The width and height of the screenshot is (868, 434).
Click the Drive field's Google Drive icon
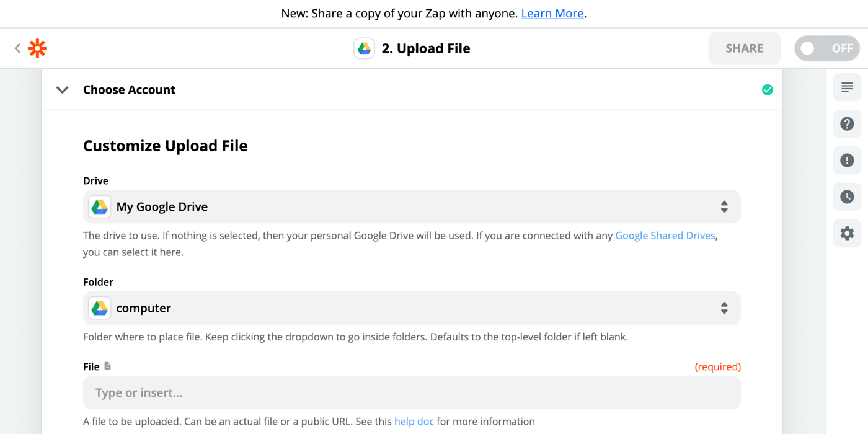click(x=99, y=206)
